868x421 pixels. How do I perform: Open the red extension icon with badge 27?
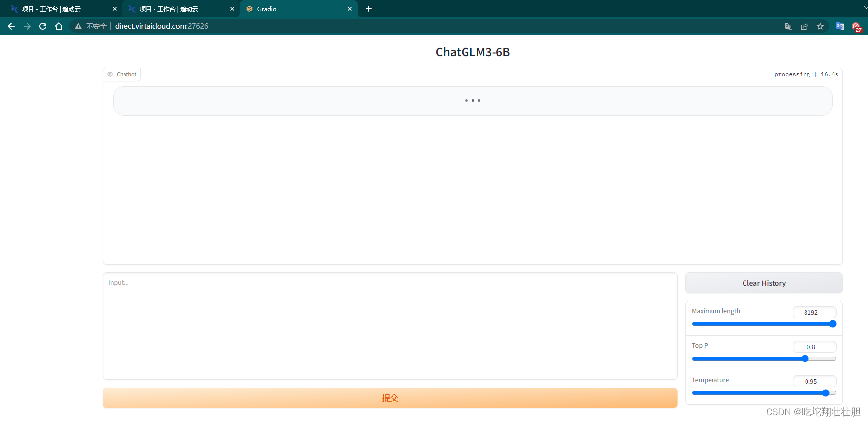[x=857, y=27]
